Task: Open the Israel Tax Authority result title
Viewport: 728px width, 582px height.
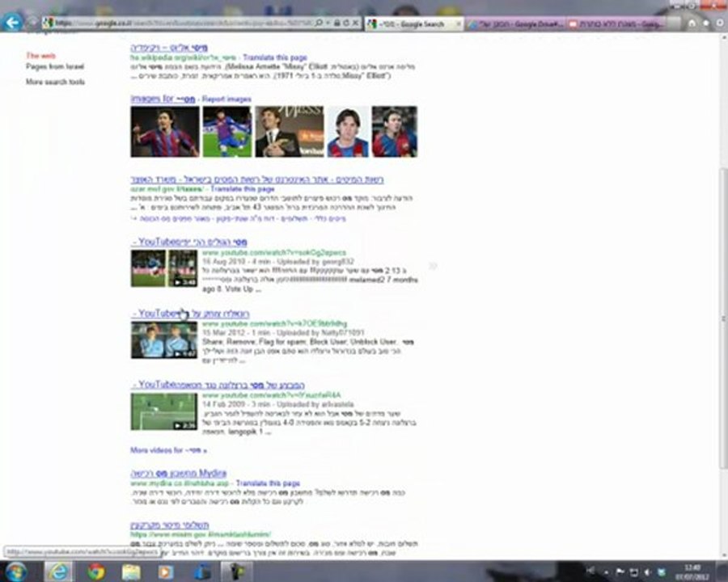Action: (257, 179)
